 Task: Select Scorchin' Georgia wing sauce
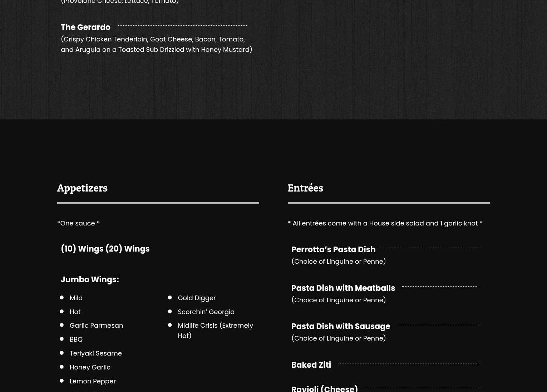(206, 312)
